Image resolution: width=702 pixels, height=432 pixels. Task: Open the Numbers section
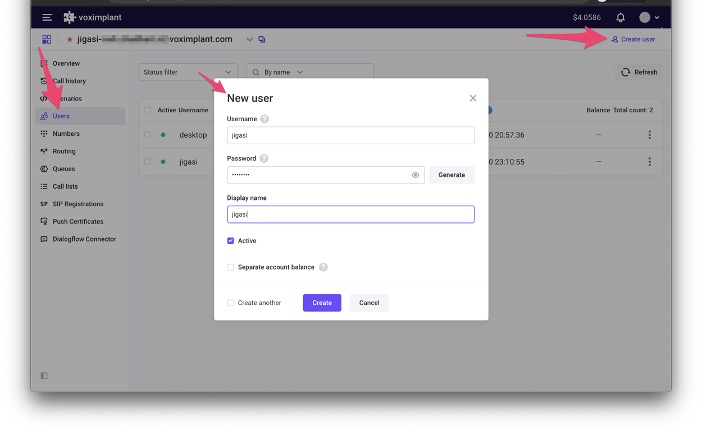tap(66, 133)
